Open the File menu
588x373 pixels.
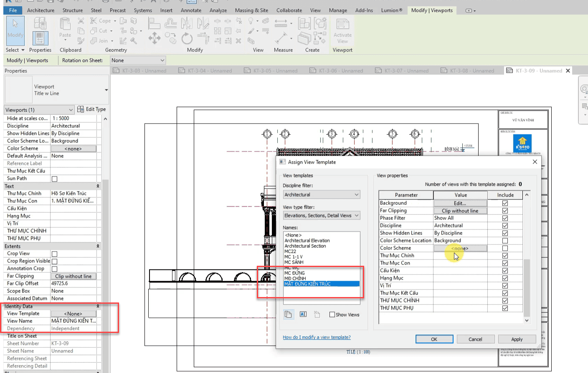13,10
